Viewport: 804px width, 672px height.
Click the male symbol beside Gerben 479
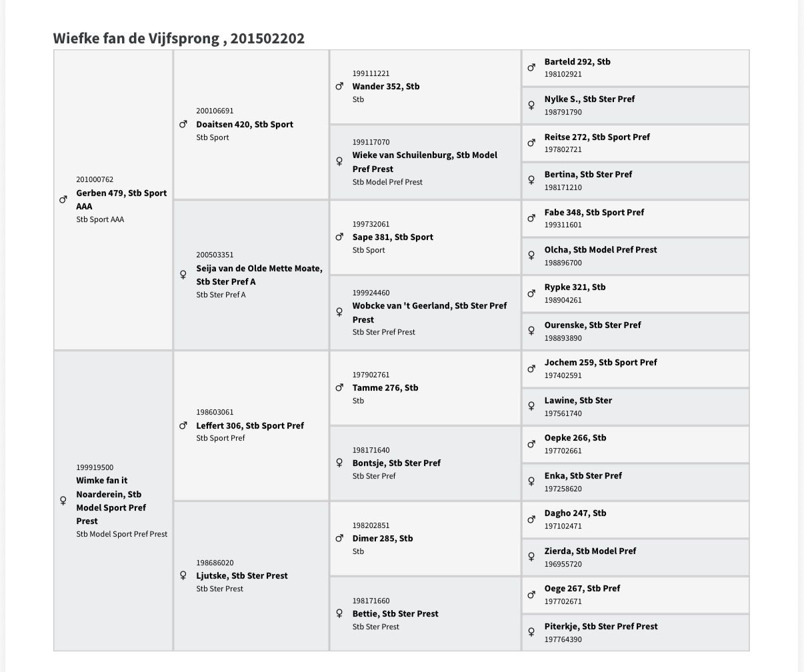(63, 199)
